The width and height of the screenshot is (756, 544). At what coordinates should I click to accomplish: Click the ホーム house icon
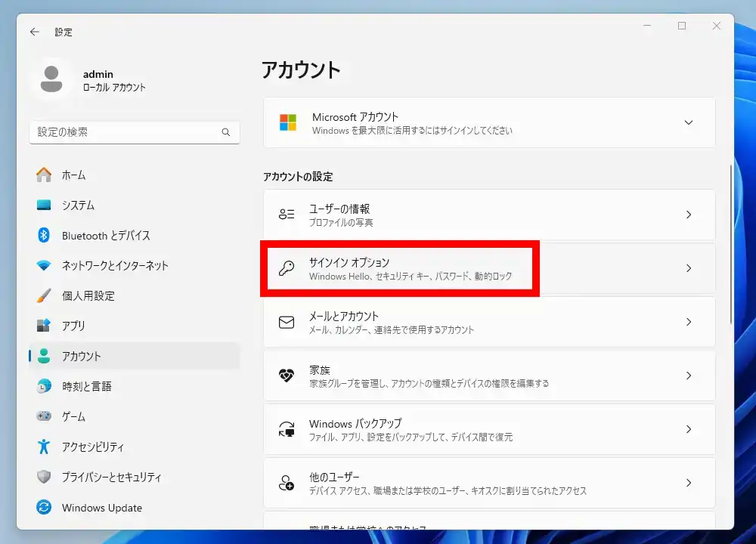coord(44,175)
